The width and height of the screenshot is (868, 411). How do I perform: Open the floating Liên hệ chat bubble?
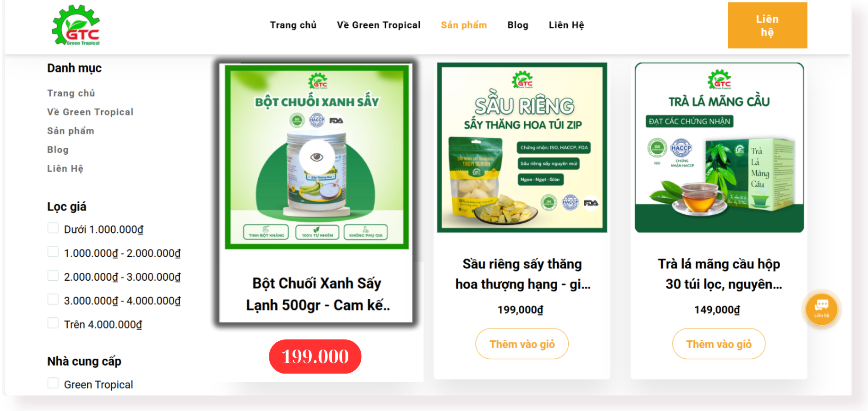pos(821,309)
